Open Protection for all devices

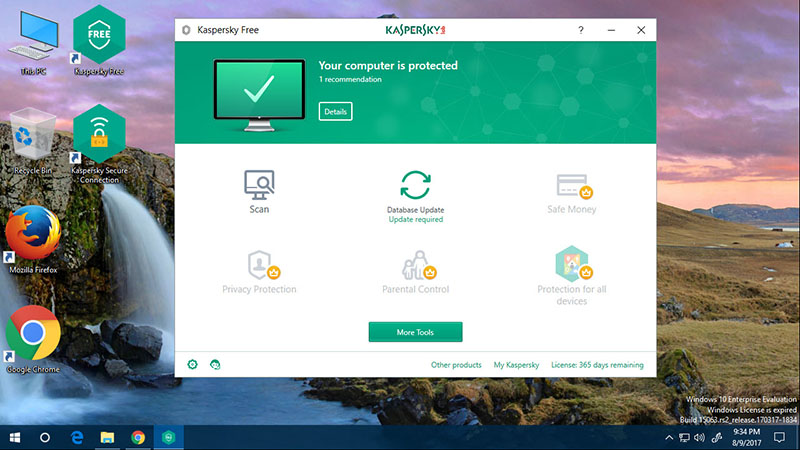click(571, 276)
